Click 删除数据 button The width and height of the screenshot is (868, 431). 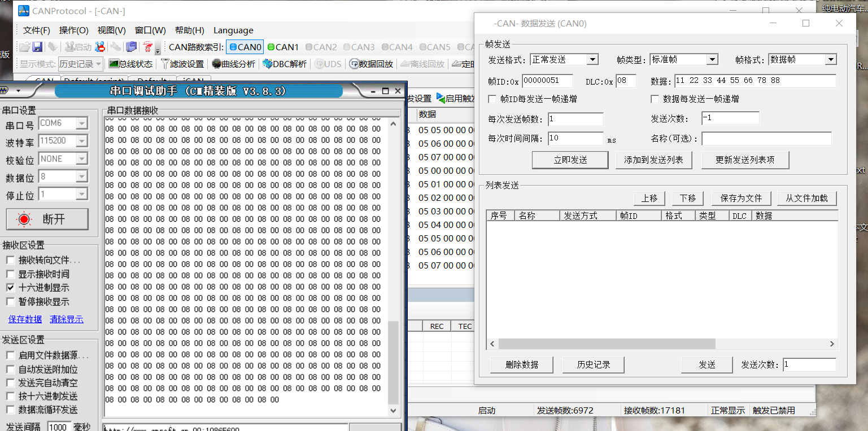(x=522, y=365)
